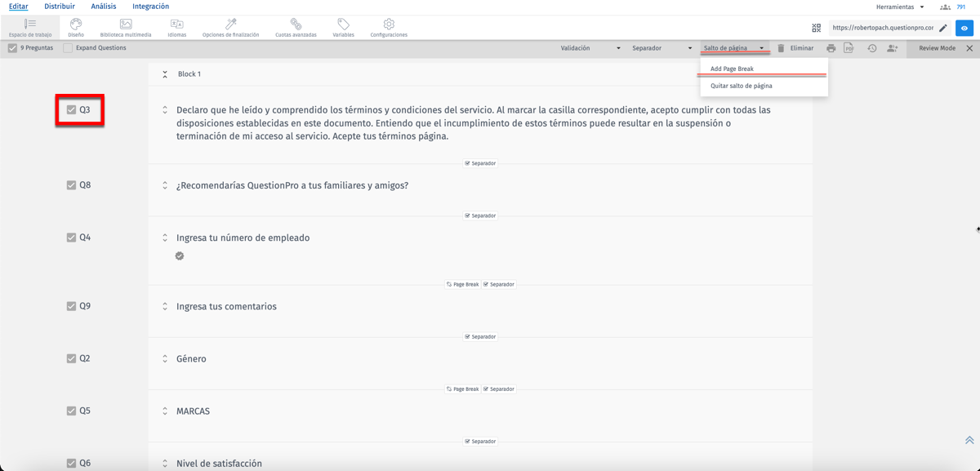
Task: Open Opciones de finalización icon
Action: pyautogui.click(x=230, y=24)
